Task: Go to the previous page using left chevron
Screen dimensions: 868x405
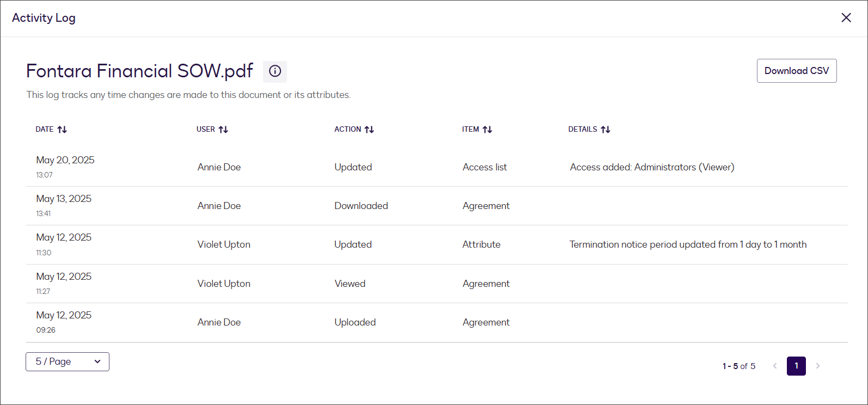Action: tap(775, 366)
